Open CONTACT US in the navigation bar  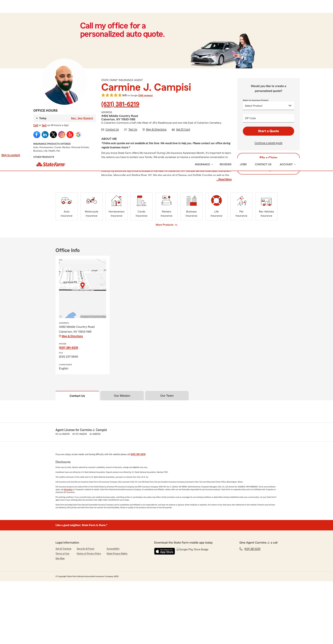263,164
